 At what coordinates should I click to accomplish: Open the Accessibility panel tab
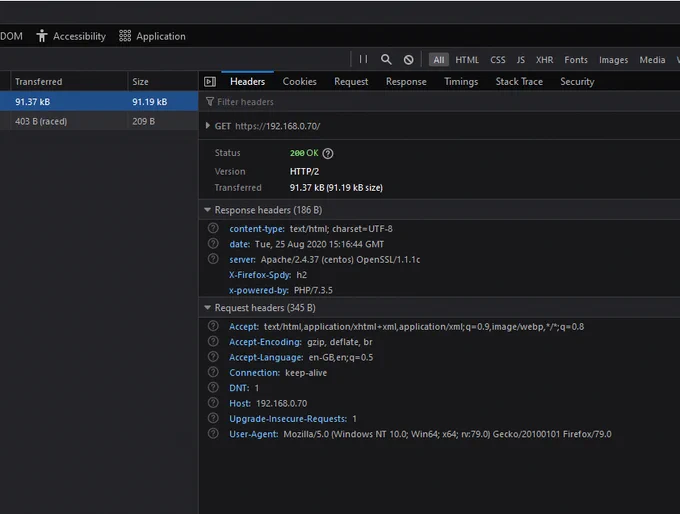[72, 36]
